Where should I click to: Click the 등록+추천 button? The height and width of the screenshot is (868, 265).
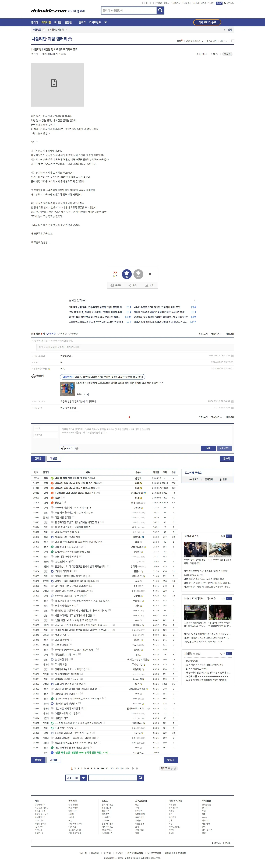tap(224, 448)
